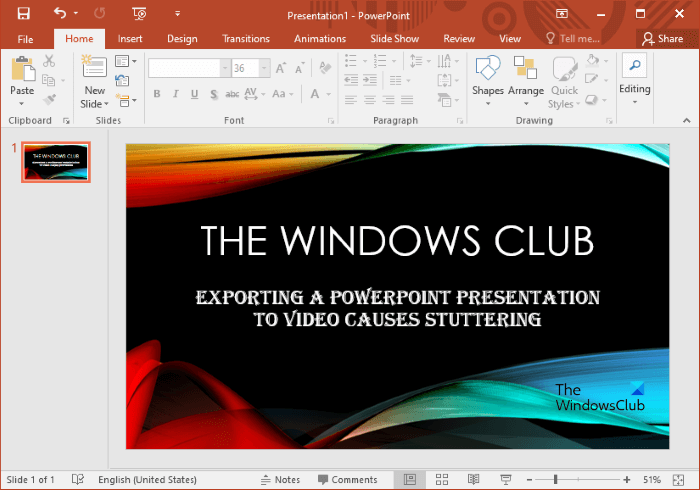Decrease list indent level
This screenshot has height=490, width=700.
pyautogui.click(x=351, y=80)
